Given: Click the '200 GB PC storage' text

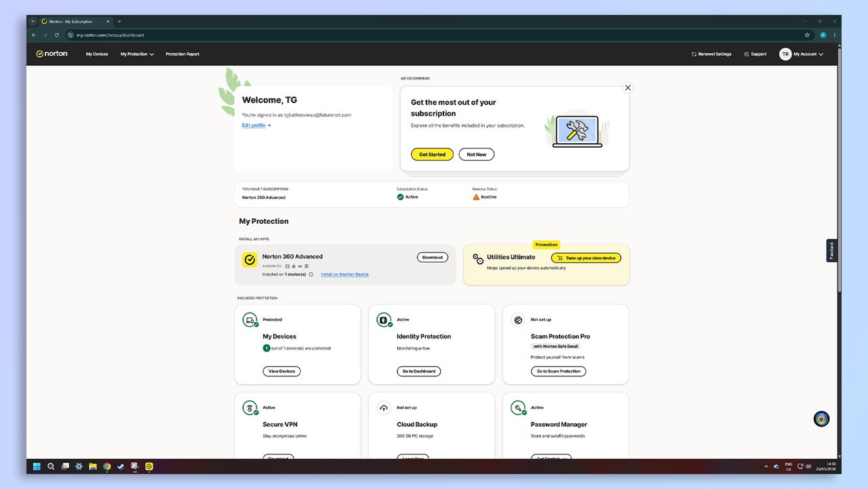Looking at the screenshot, I should click(415, 436).
